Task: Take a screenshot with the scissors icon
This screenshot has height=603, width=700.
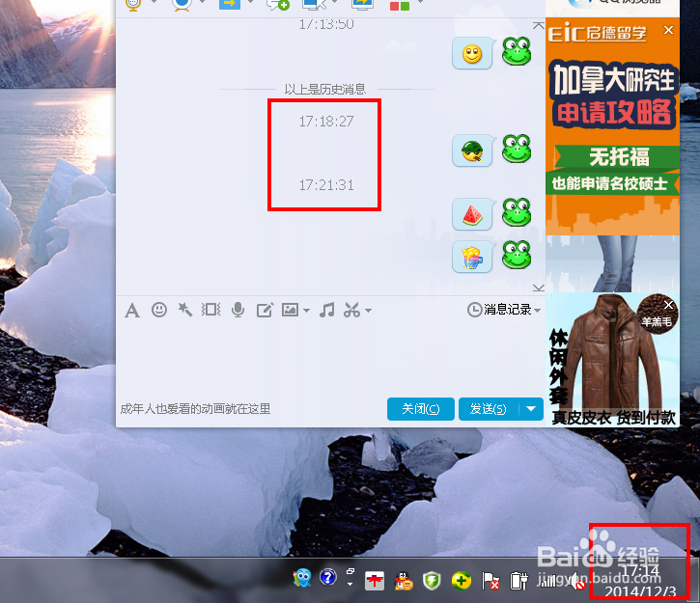Action: pyautogui.click(x=351, y=309)
